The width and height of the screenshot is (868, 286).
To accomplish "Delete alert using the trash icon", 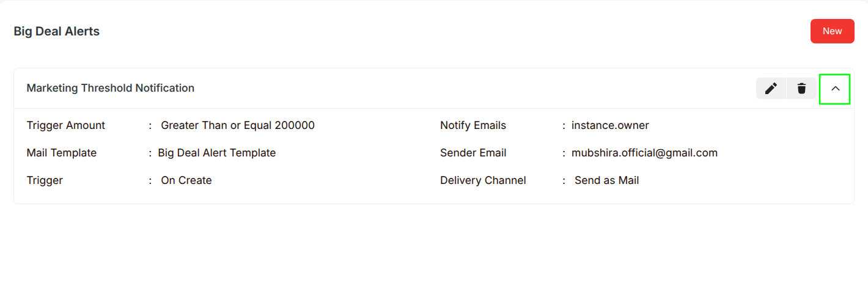I will click(x=801, y=89).
